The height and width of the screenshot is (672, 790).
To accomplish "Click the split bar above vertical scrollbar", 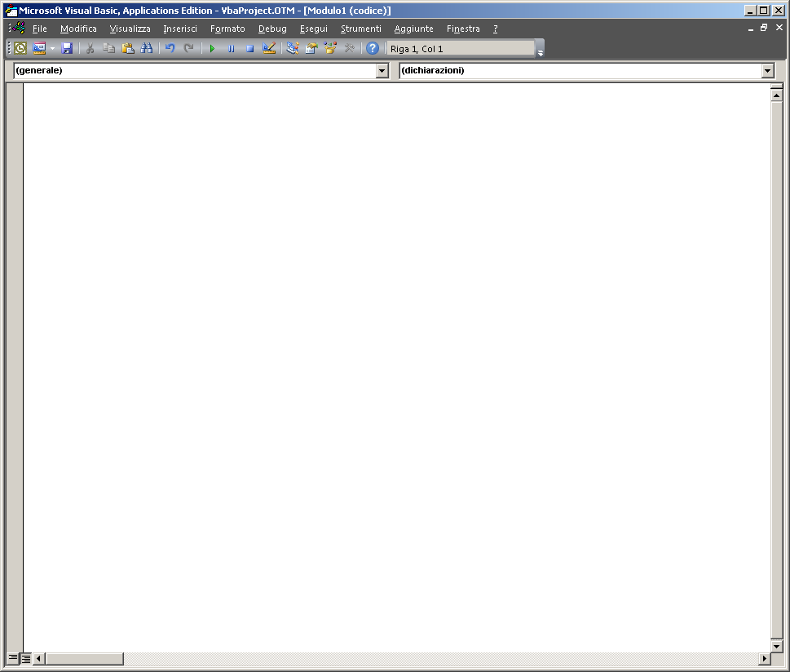I will (776, 86).
